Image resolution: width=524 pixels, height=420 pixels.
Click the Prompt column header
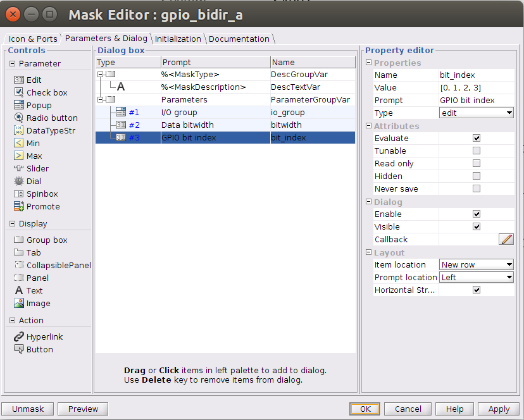(216, 62)
